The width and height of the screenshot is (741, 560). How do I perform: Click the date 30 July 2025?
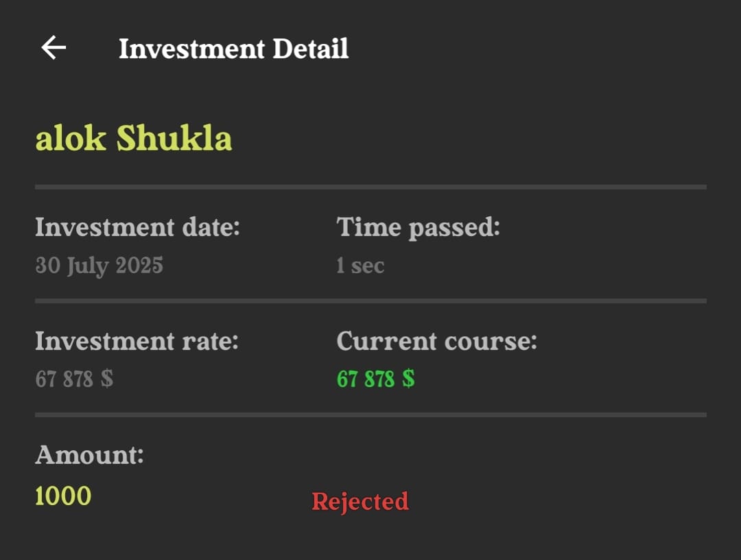tap(99, 265)
